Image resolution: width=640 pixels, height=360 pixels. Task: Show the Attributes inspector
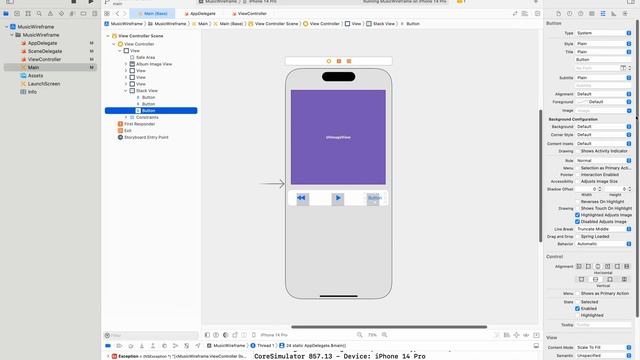602,13
